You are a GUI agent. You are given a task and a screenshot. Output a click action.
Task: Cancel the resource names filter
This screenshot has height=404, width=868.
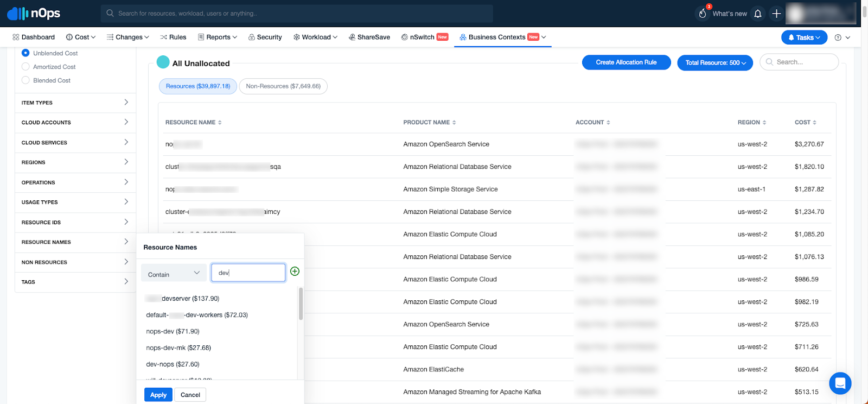click(190, 395)
